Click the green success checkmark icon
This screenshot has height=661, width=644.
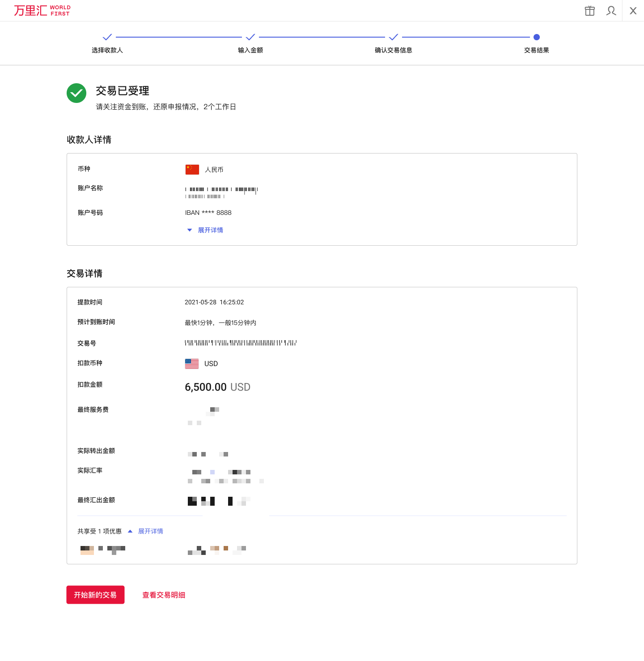pos(76,93)
